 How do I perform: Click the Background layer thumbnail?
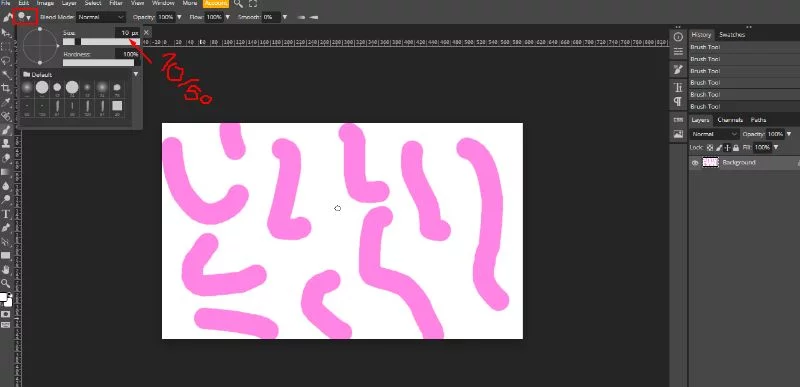pos(710,163)
